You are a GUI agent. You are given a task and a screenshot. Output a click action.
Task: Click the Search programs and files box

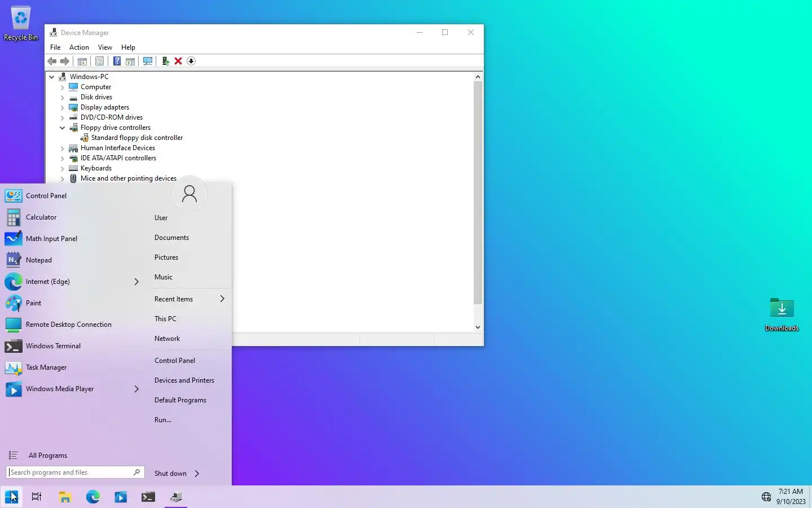point(75,472)
